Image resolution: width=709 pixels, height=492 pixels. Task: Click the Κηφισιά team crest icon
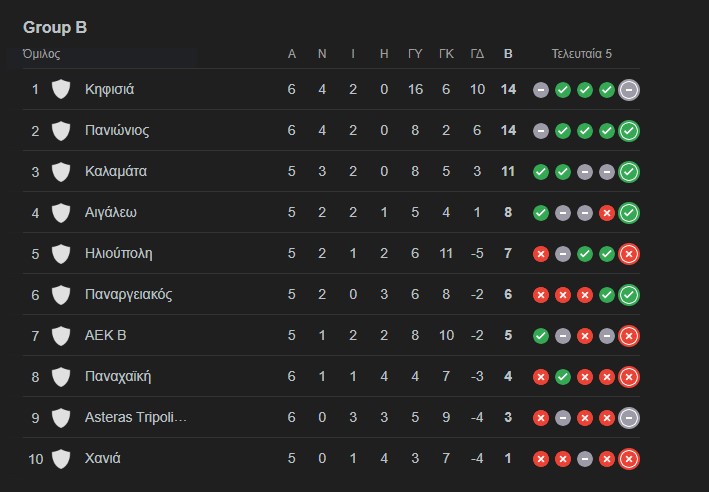click(61, 89)
